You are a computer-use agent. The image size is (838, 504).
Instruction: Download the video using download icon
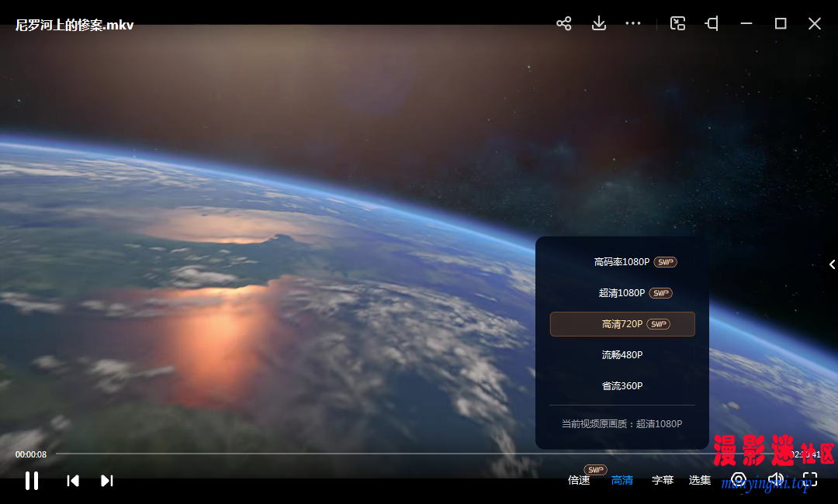tap(599, 23)
